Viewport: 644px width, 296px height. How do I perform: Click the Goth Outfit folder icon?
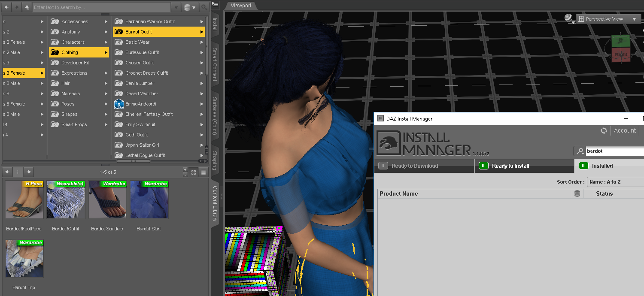tap(118, 135)
